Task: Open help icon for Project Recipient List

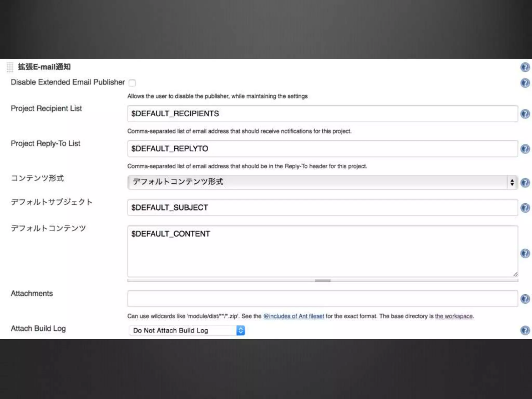Action: pyautogui.click(x=525, y=114)
